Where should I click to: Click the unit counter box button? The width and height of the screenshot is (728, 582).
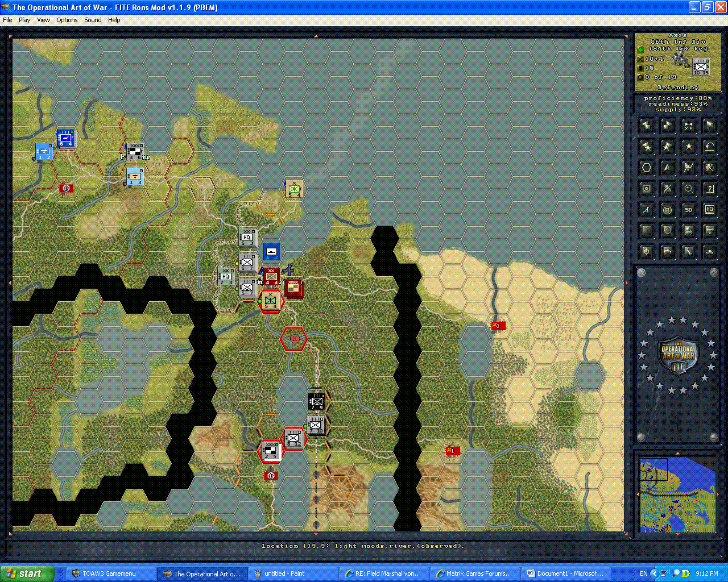(x=647, y=189)
